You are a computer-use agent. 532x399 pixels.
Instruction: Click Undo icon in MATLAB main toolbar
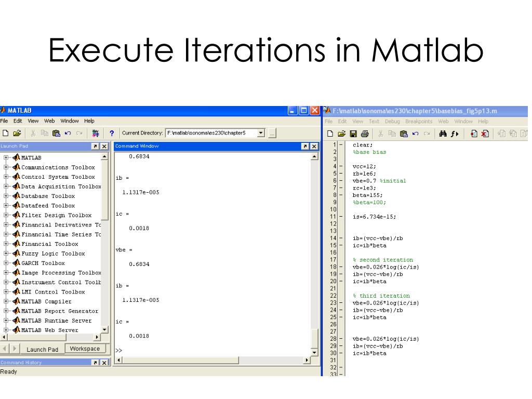pos(68,133)
